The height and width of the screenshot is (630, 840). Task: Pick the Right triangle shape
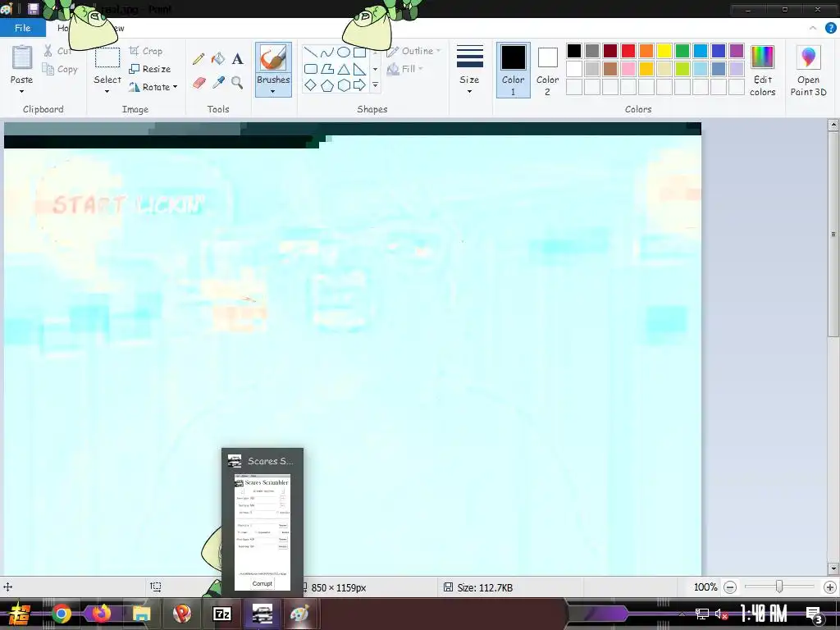coord(359,69)
